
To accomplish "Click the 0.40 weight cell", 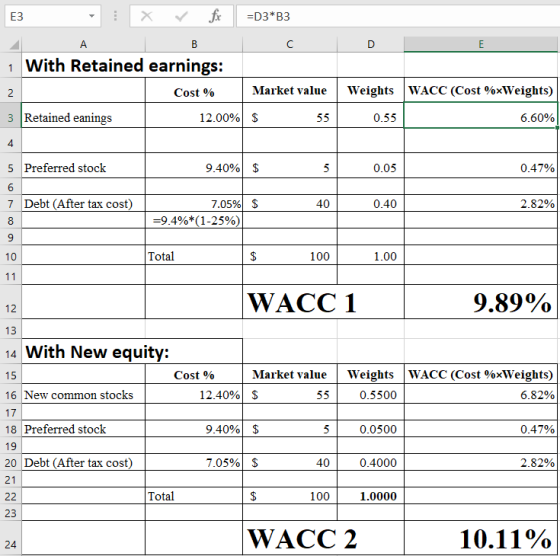I will click(371, 203).
